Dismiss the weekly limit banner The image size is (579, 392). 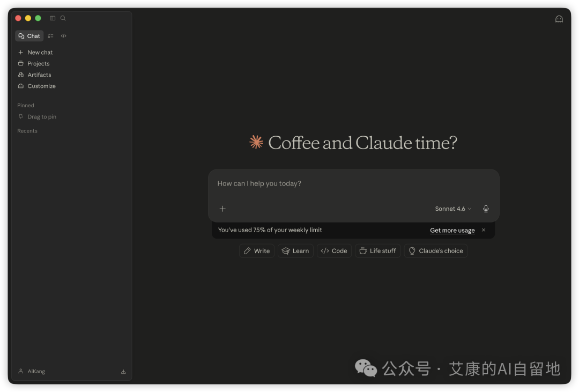tap(484, 230)
